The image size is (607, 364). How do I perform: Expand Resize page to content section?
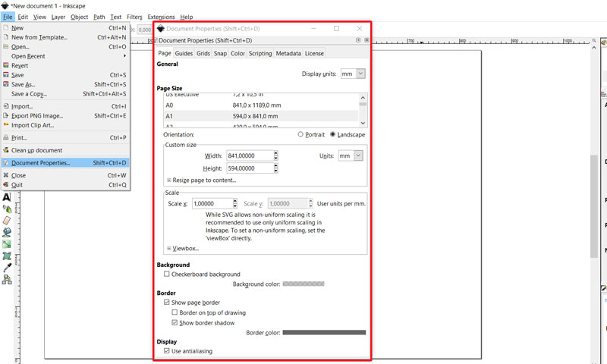coord(201,180)
